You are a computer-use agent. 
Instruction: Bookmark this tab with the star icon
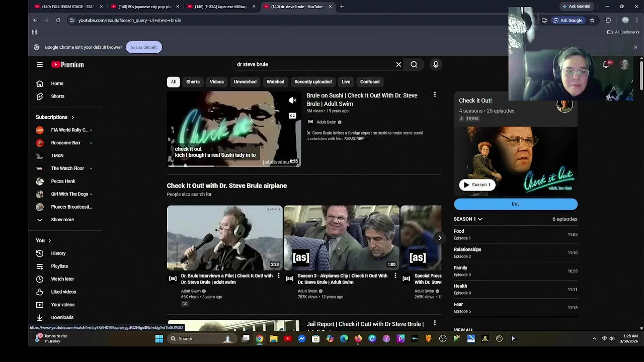(x=592, y=20)
